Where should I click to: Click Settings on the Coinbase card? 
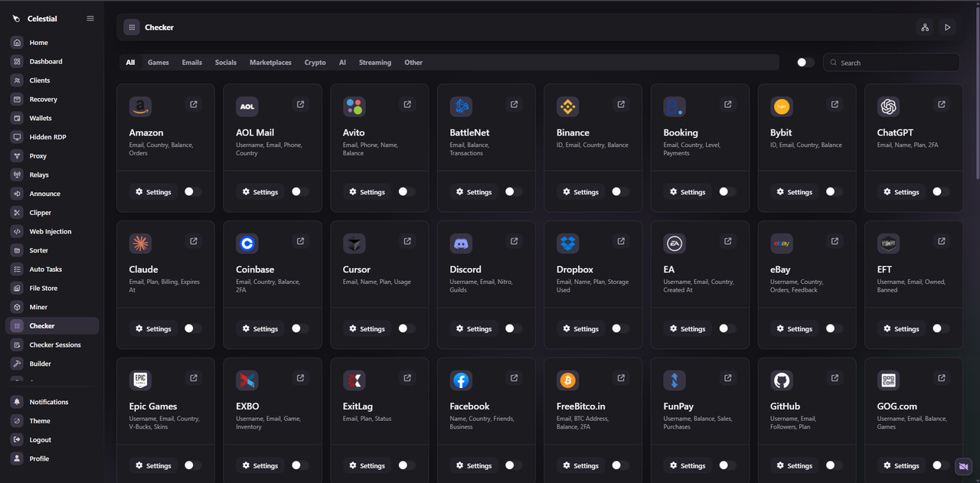[260, 328]
